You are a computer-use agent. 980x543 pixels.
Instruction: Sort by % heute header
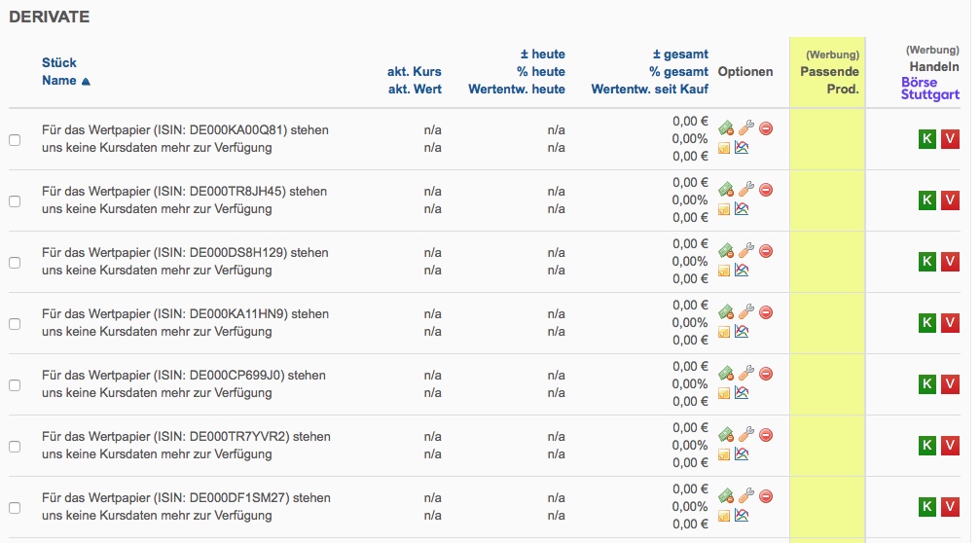click(x=541, y=71)
